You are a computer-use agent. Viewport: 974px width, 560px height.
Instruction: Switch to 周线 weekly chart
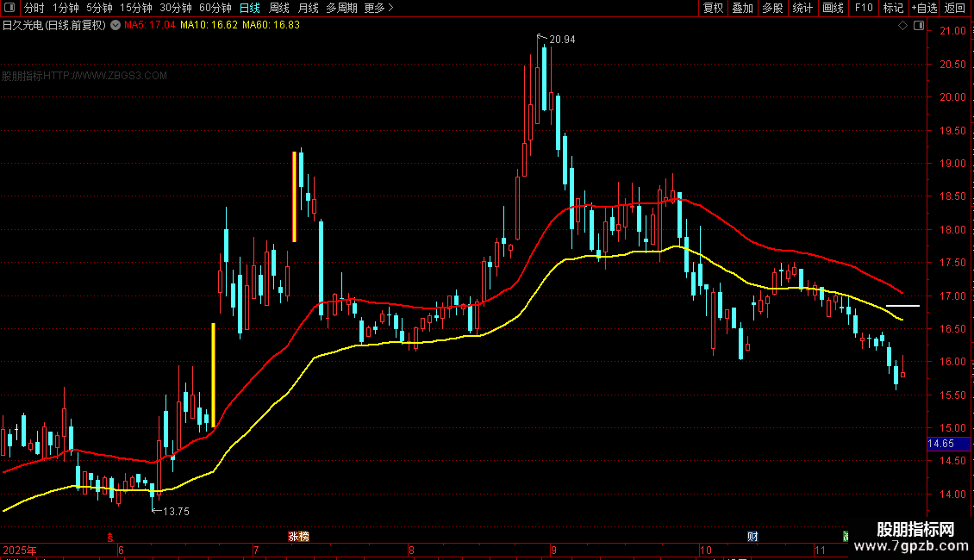coord(279,8)
